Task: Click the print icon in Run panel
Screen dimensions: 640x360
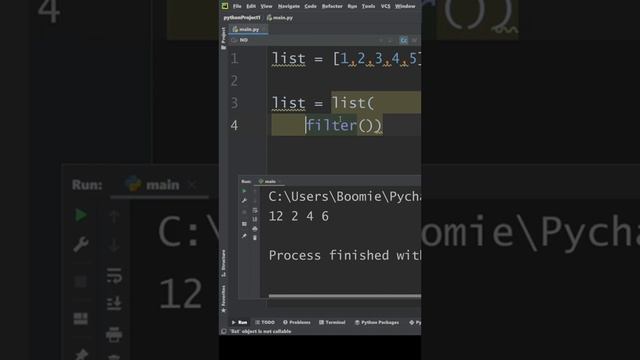Action: [x=255, y=229]
